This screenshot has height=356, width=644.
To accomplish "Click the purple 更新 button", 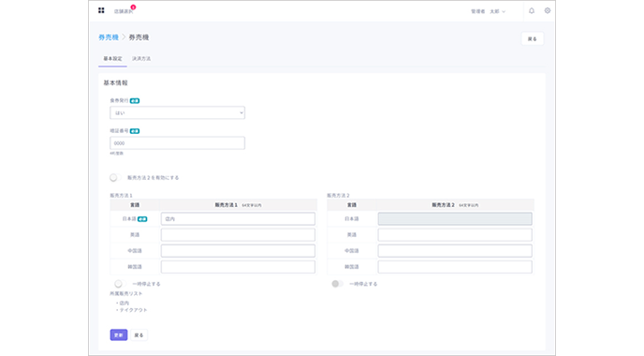I will 119,335.
